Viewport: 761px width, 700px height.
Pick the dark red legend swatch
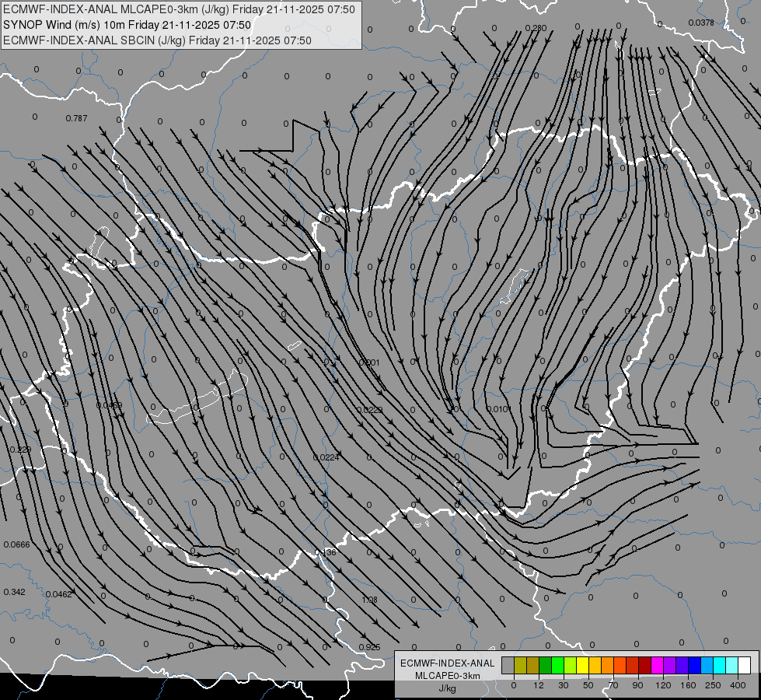pyautogui.click(x=645, y=666)
